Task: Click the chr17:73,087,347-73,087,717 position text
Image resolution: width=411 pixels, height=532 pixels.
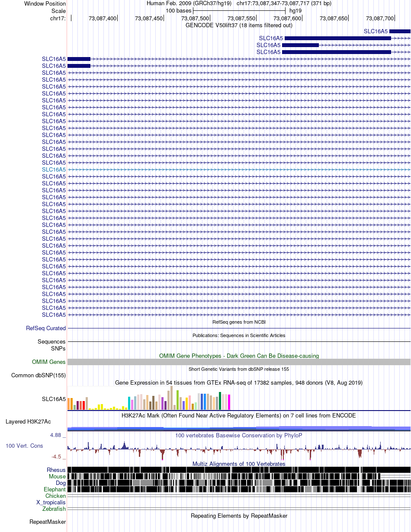Action: [284, 3]
